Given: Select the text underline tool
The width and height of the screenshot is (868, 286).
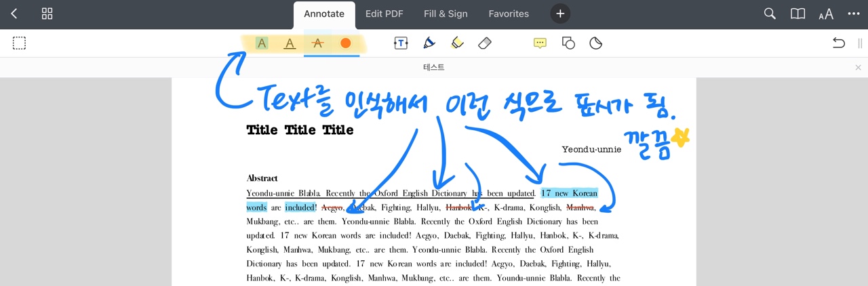Looking at the screenshot, I should tap(290, 43).
